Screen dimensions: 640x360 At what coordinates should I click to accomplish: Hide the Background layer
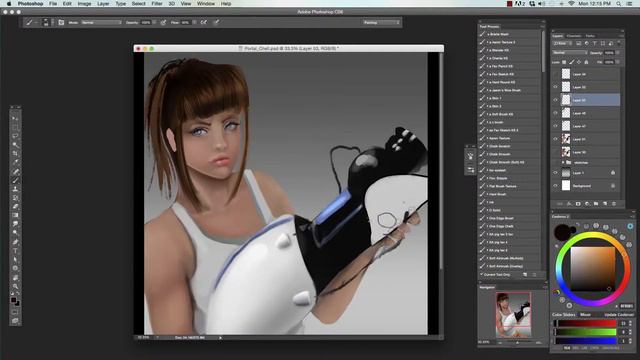pyautogui.click(x=555, y=186)
